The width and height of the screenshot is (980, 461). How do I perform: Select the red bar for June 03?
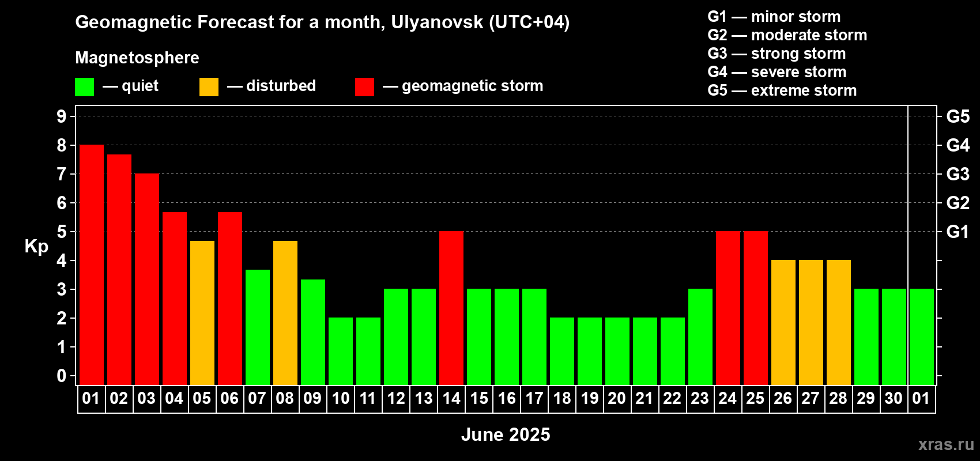click(147, 279)
